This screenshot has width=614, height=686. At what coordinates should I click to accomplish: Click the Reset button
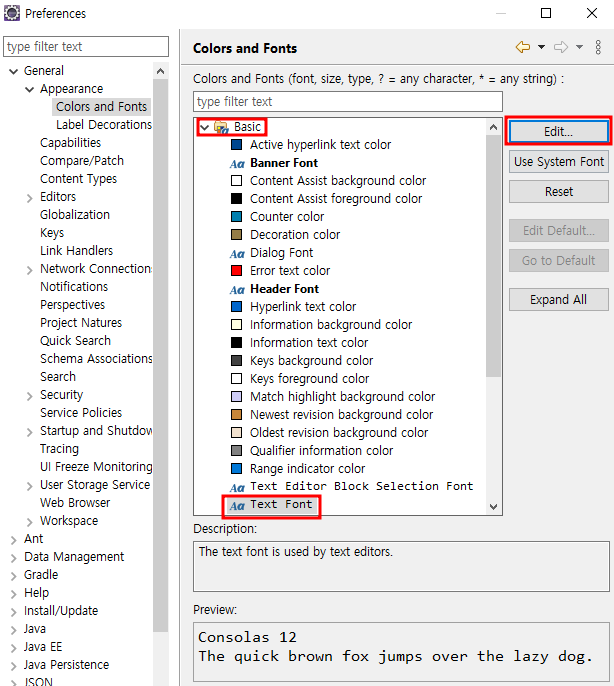coord(558,192)
